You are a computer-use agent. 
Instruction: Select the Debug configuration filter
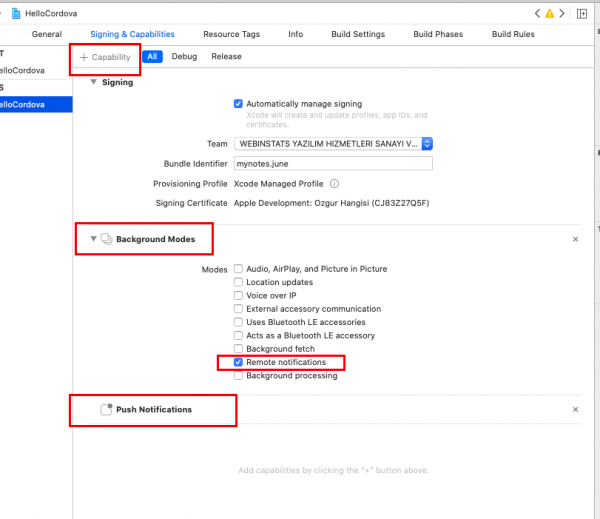click(184, 57)
